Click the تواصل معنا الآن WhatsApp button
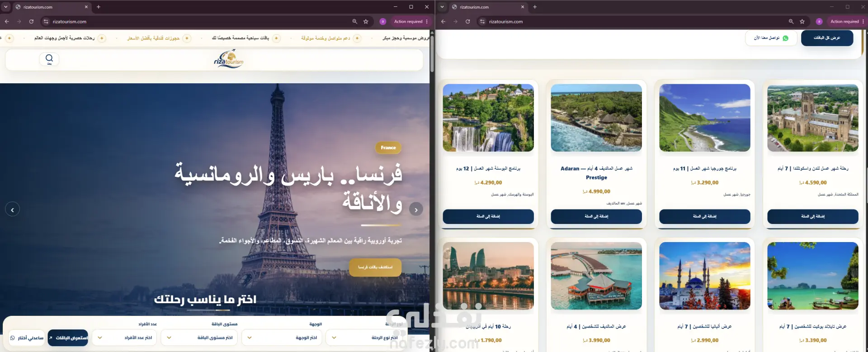The image size is (868, 352). click(x=771, y=38)
